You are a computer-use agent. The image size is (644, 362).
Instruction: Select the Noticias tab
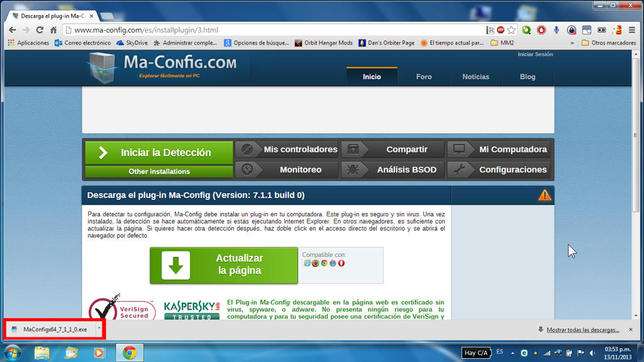[475, 77]
